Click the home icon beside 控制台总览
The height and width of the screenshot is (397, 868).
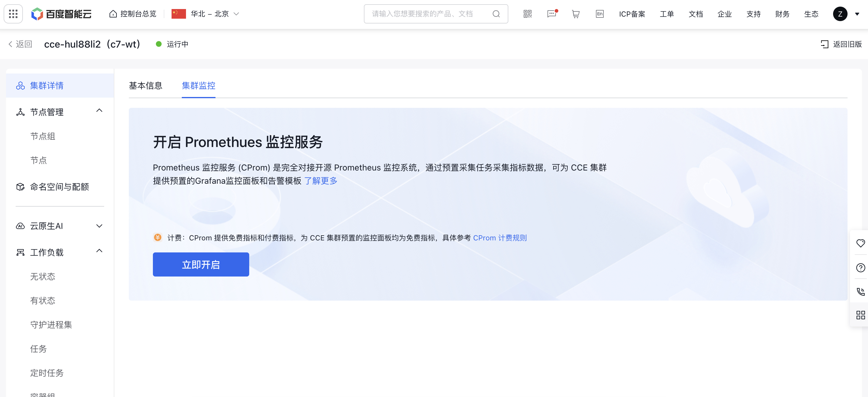click(113, 14)
